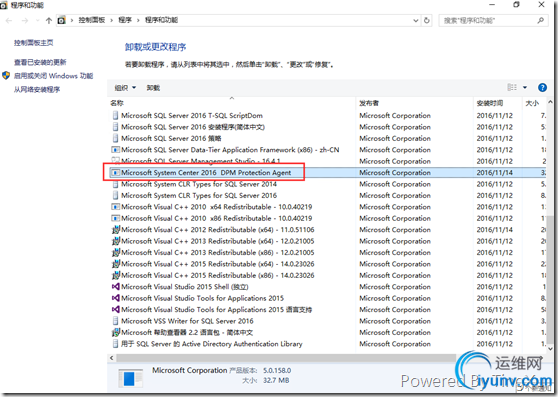Click publisher cell of Visual Studio 2015 Shell row
The image size is (558, 397).
395,287
